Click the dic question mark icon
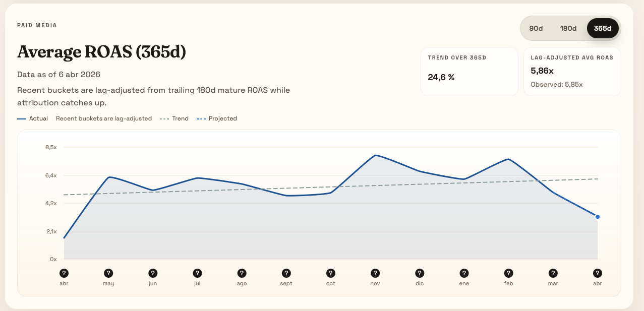This screenshot has width=644, height=311. (x=420, y=272)
